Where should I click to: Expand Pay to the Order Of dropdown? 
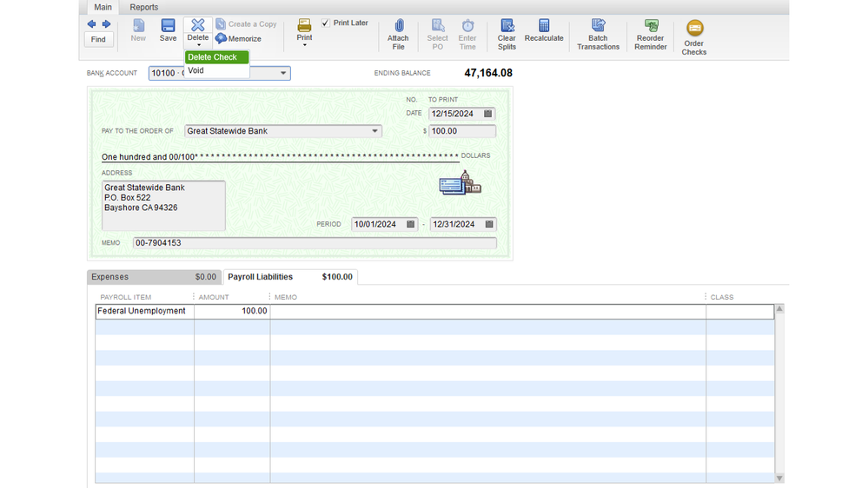[x=374, y=131]
